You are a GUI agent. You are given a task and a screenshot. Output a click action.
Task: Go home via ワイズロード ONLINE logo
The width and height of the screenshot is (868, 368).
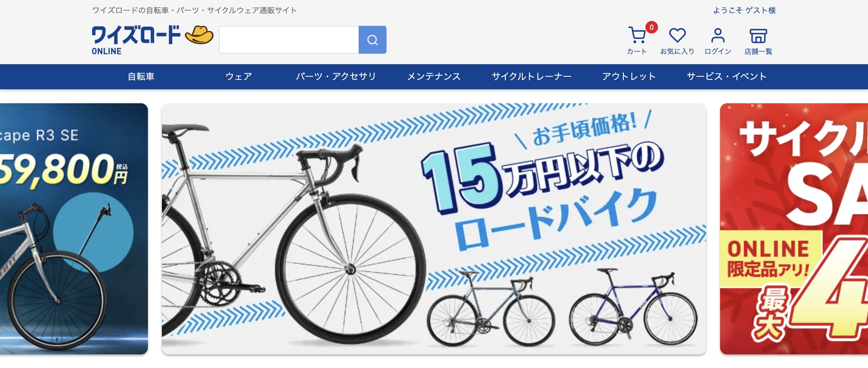coord(136,40)
